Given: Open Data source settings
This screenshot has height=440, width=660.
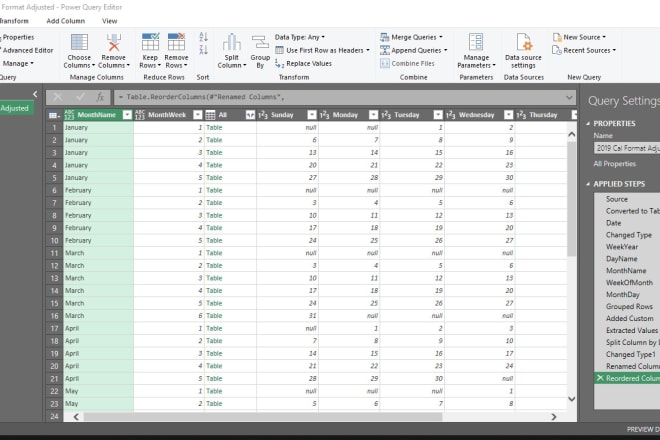Looking at the screenshot, I should (523, 51).
